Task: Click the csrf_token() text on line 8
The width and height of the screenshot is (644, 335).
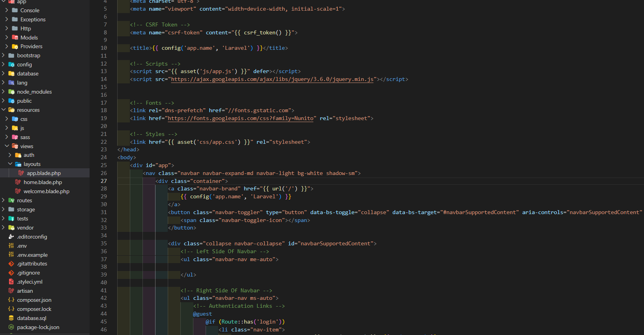Action: coord(263,32)
